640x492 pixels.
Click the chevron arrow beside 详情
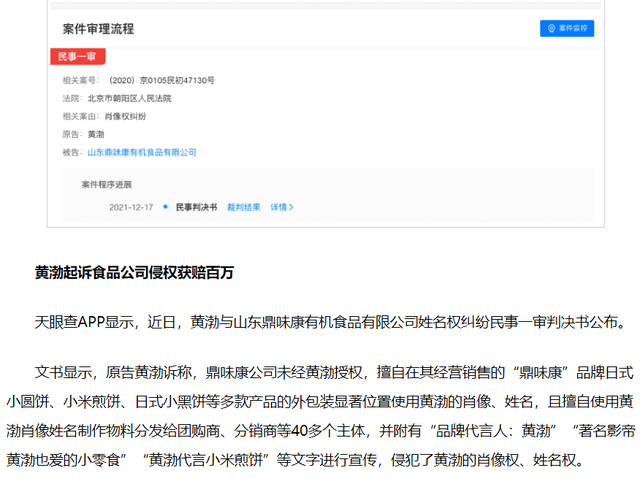tap(291, 207)
